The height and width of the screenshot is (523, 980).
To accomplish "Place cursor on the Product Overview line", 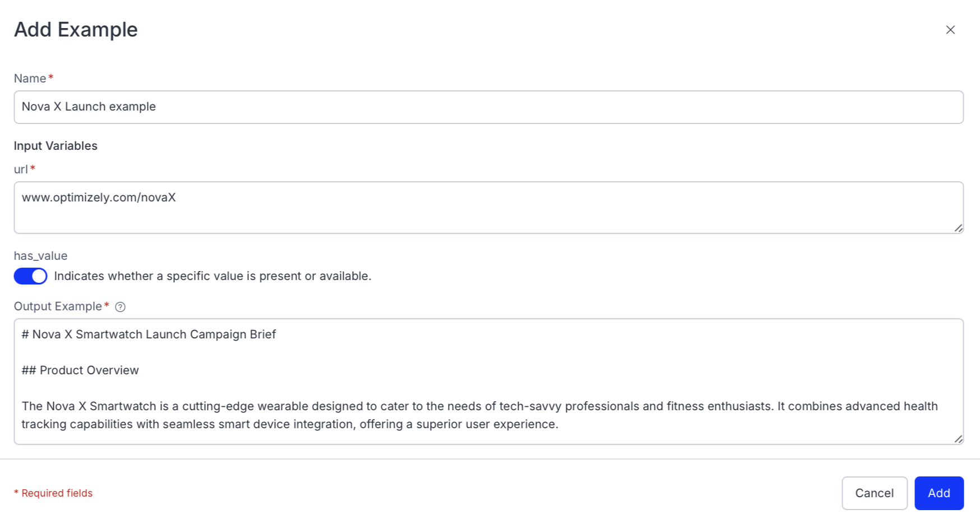I will pos(89,370).
